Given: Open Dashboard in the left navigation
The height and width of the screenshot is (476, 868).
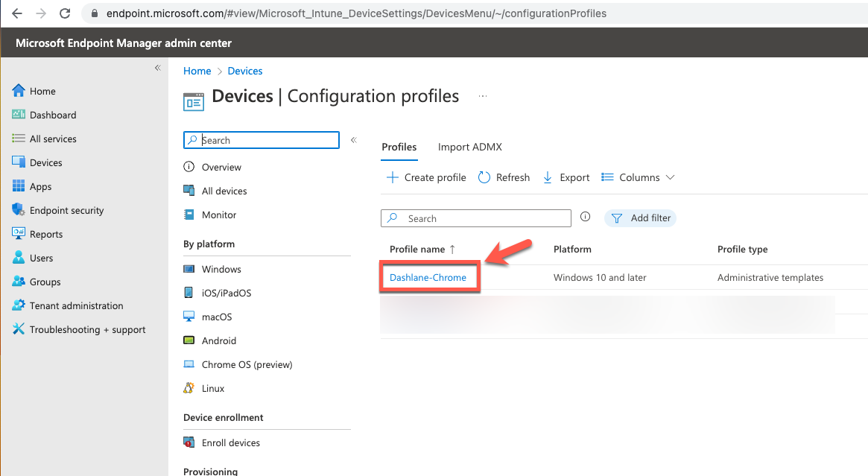Looking at the screenshot, I should 53,115.
